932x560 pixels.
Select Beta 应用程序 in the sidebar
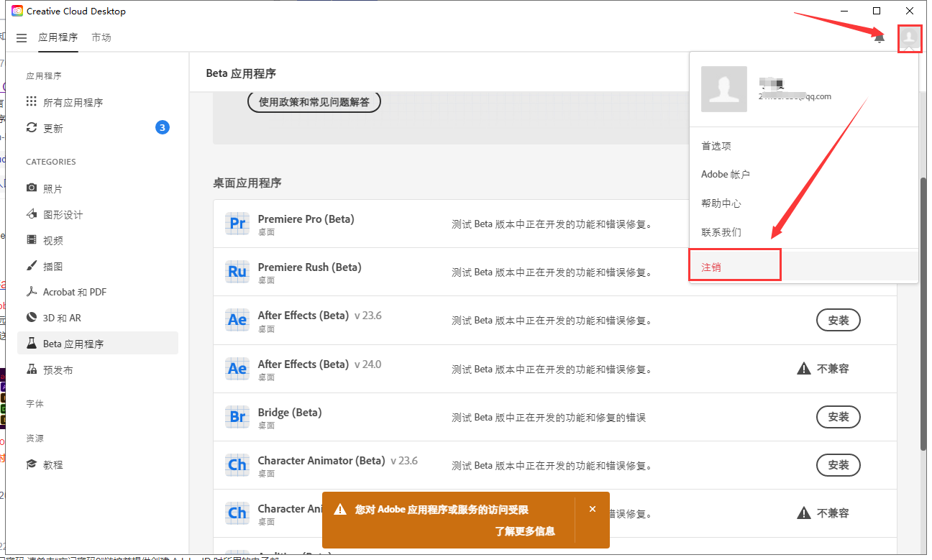tap(98, 344)
